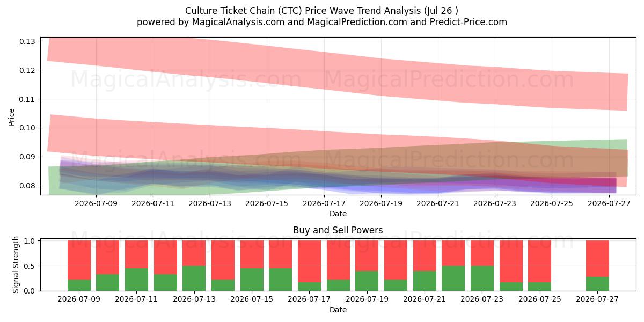Click the 0.5 signal strength tick label
The image size is (644, 322).
(x=30, y=266)
